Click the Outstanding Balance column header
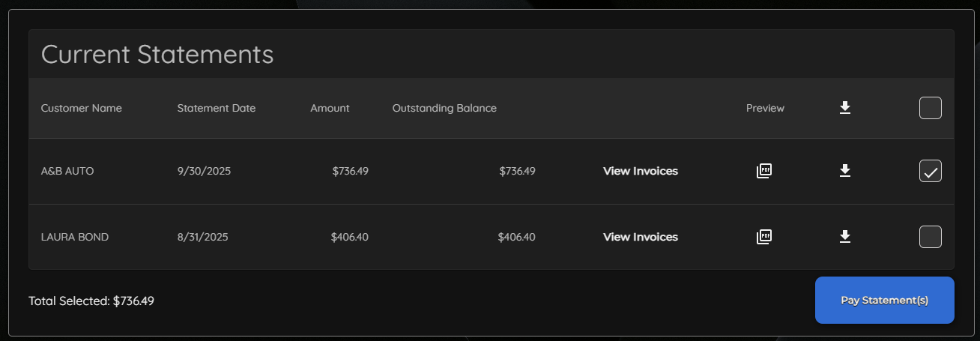980x341 pixels. 444,108
